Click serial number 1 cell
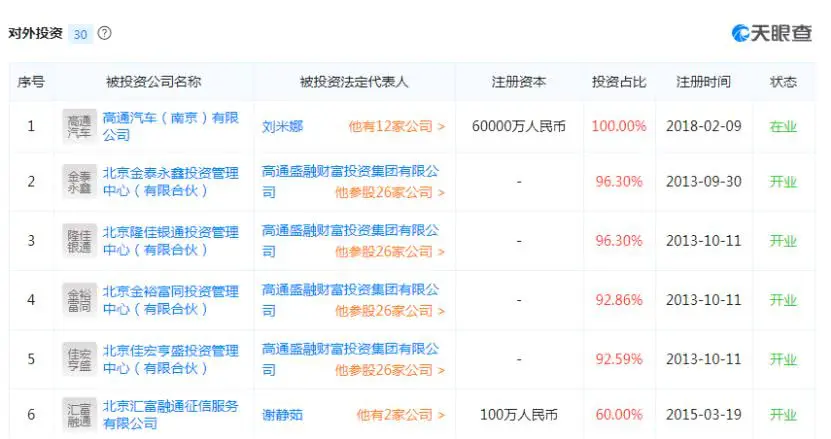The height and width of the screenshot is (439, 831). click(31, 127)
